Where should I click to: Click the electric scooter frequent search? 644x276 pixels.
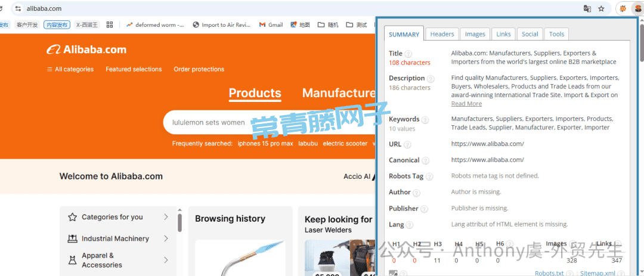(x=345, y=143)
